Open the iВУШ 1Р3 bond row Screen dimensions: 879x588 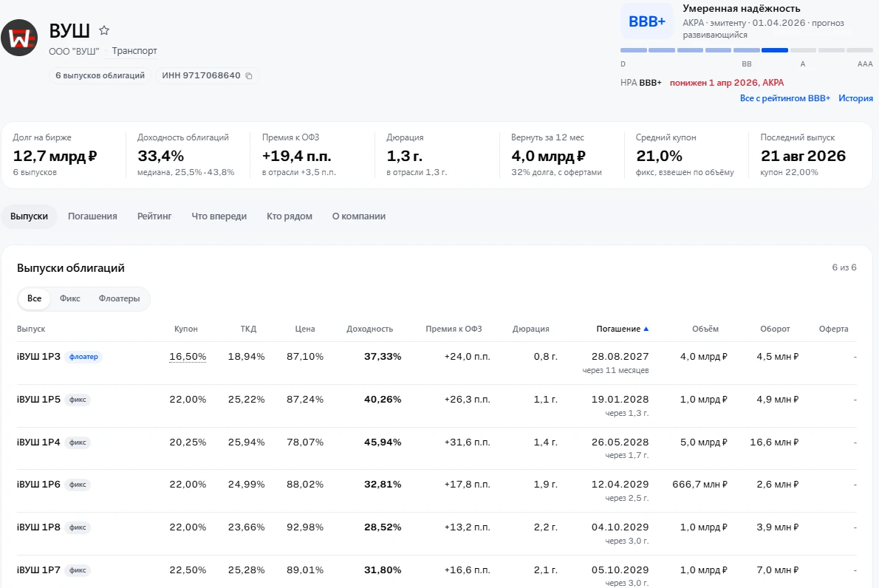point(437,363)
